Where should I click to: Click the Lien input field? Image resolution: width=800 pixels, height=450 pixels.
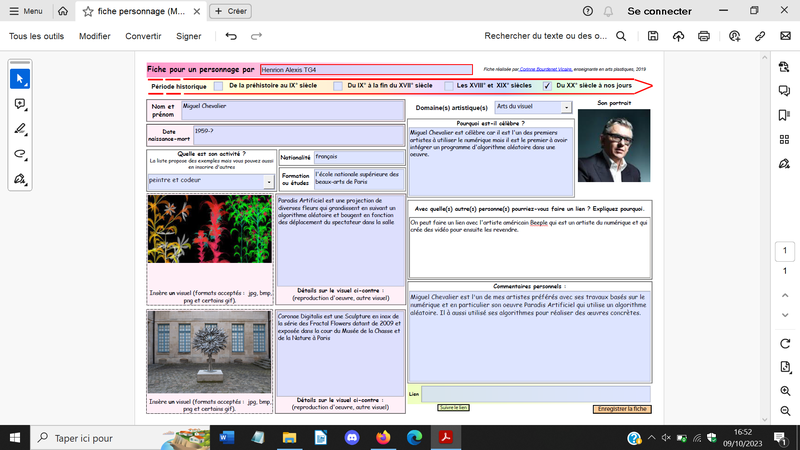[535, 394]
